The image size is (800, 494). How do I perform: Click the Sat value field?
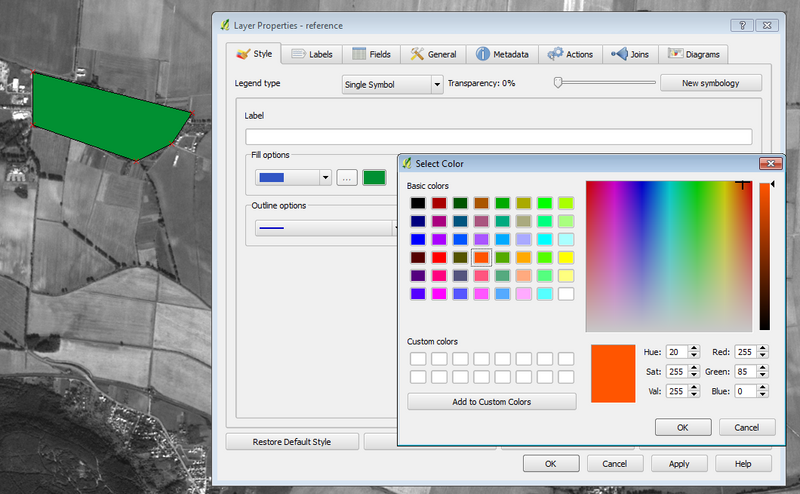pos(677,372)
